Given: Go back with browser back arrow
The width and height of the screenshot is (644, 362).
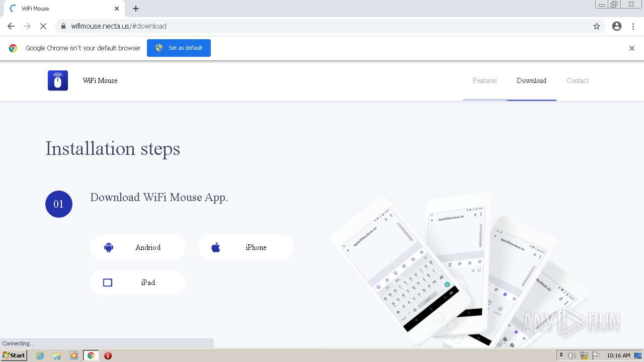Looking at the screenshot, I should (11, 26).
